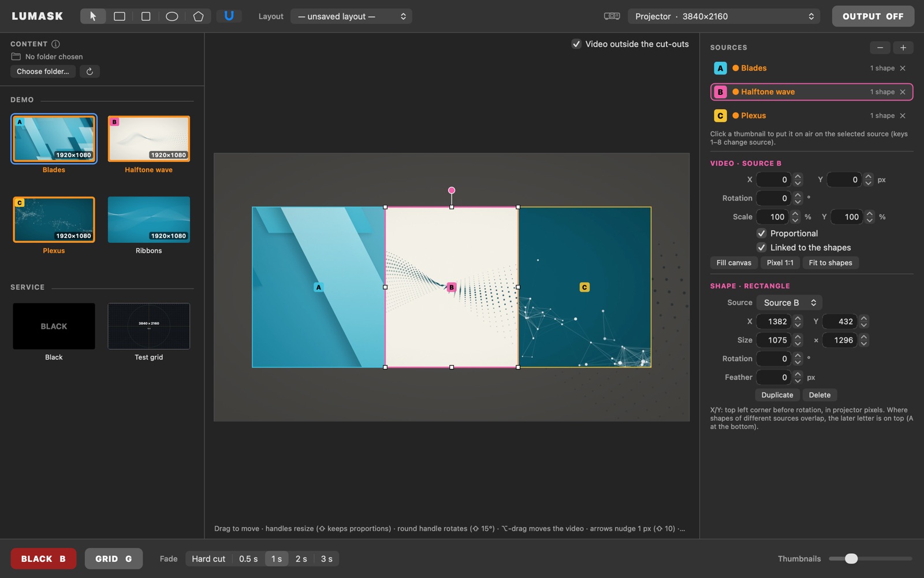Click the Fill canvas button
Viewport: 924px width, 578px height.
tap(734, 263)
